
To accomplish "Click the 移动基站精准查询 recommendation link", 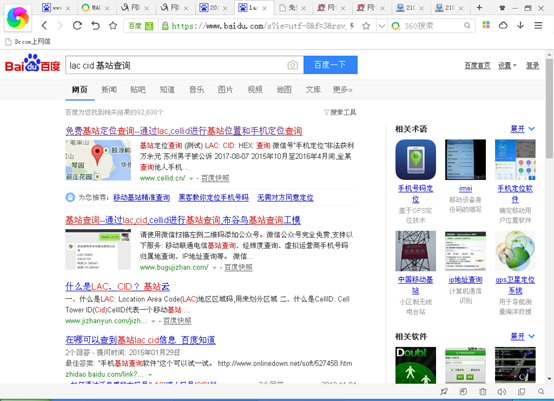I will coord(141,197).
